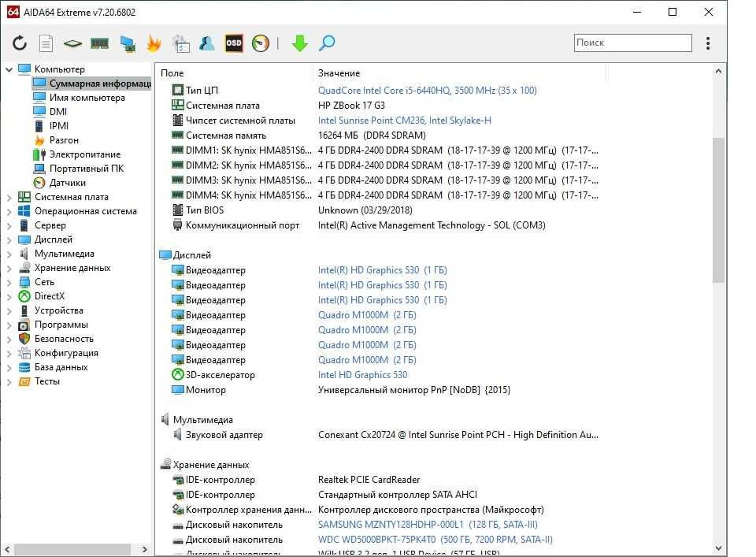Select Портативный ПК in the tree
The height and width of the screenshot is (557, 756).
tap(87, 169)
